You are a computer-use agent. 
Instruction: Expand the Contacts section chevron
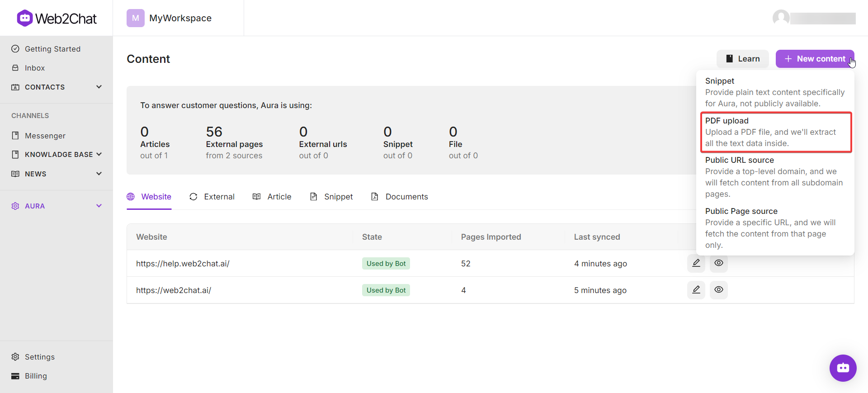pyautogui.click(x=99, y=87)
